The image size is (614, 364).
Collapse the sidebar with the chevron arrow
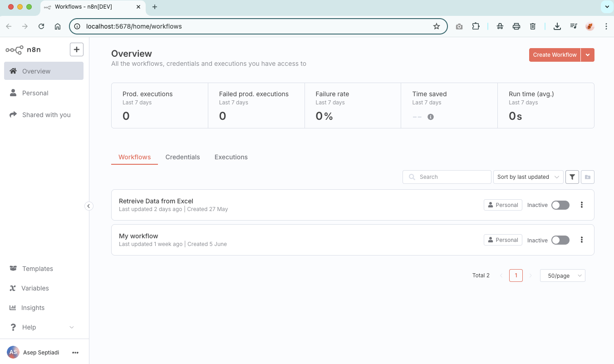point(89,206)
